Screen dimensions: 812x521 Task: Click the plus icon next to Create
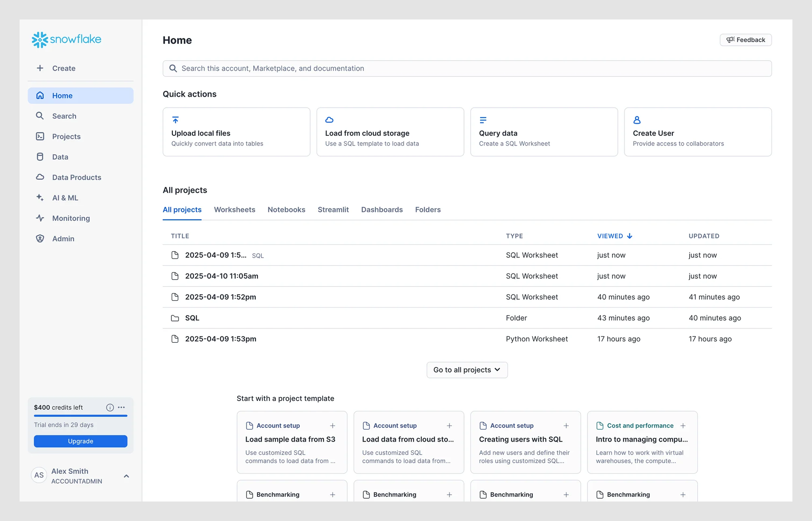[40, 68]
